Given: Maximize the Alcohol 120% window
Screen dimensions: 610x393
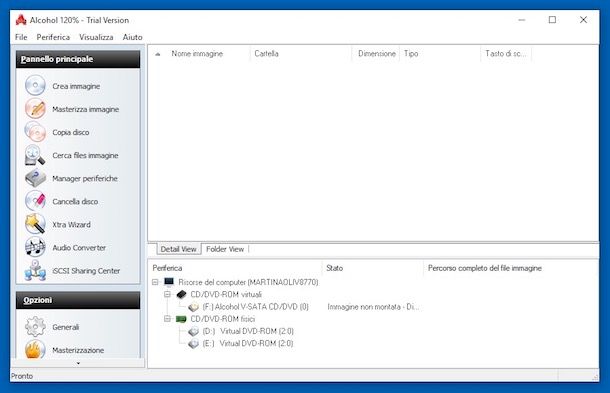Looking at the screenshot, I should [552, 20].
